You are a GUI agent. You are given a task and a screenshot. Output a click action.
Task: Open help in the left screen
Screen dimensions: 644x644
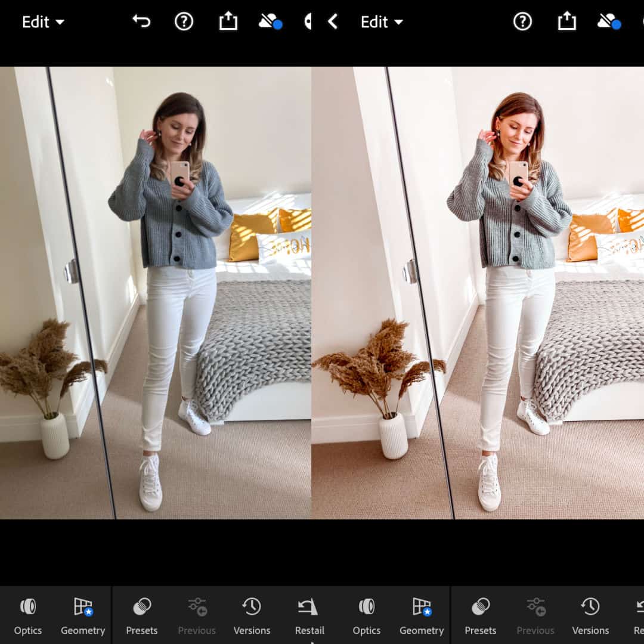coord(184,21)
